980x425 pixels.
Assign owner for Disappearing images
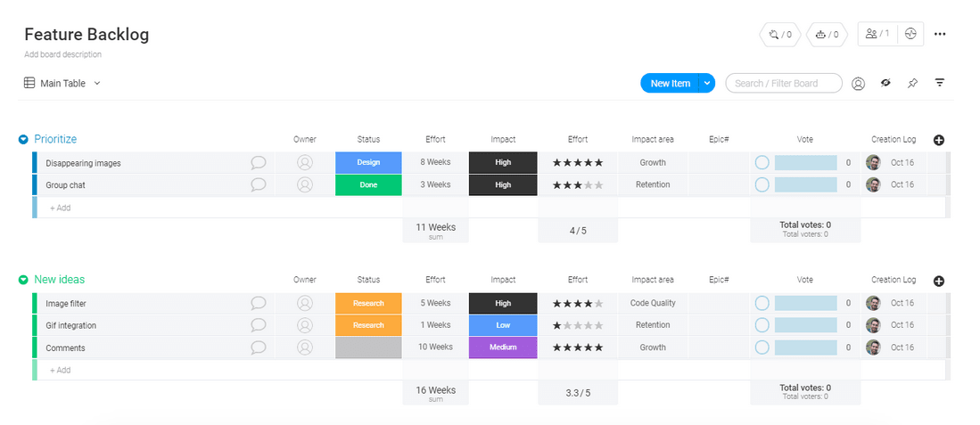pos(305,163)
